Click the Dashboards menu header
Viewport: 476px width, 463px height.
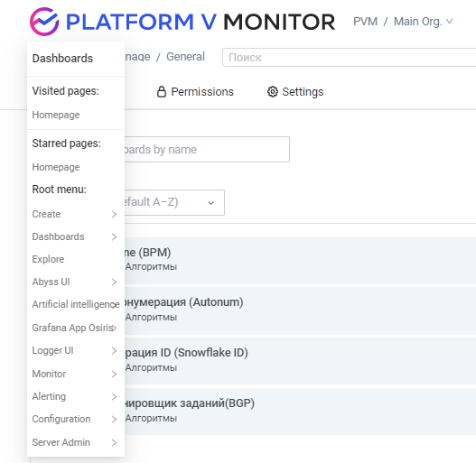pyautogui.click(x=62, y=59)
